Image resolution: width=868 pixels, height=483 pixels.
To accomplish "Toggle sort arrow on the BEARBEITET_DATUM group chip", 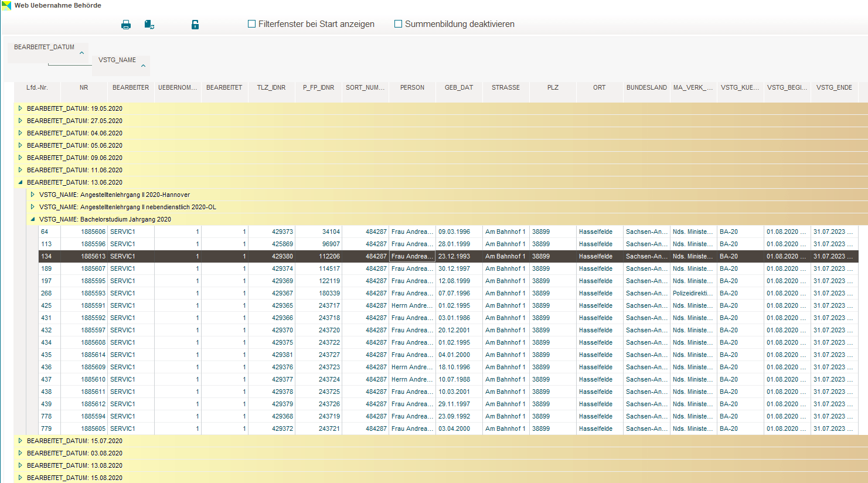I will pos(81,53).
